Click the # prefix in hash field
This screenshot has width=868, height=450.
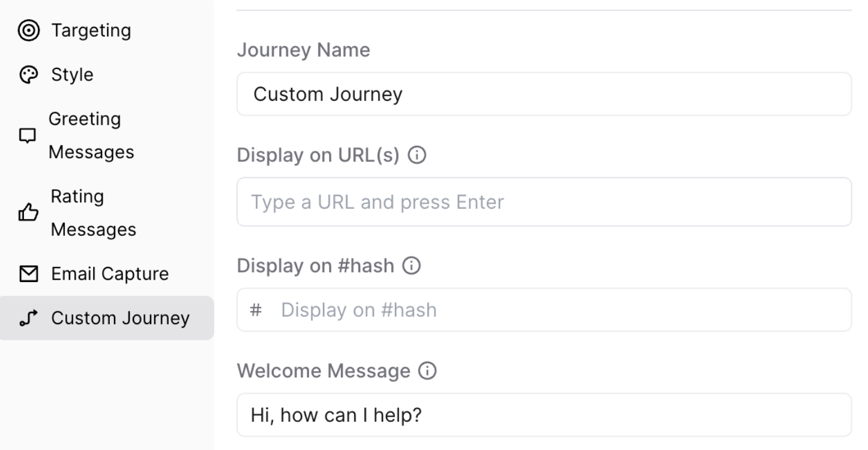point(256,310)
